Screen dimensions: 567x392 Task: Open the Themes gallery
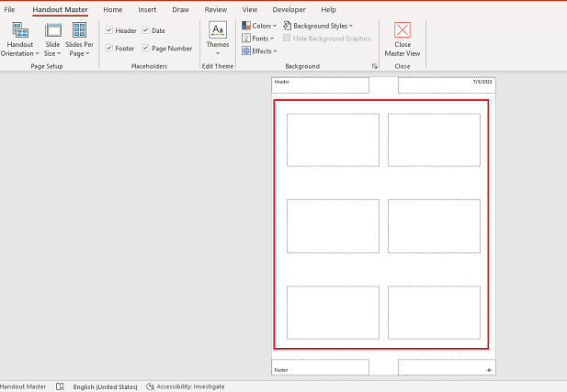click(x=218, y=39)
